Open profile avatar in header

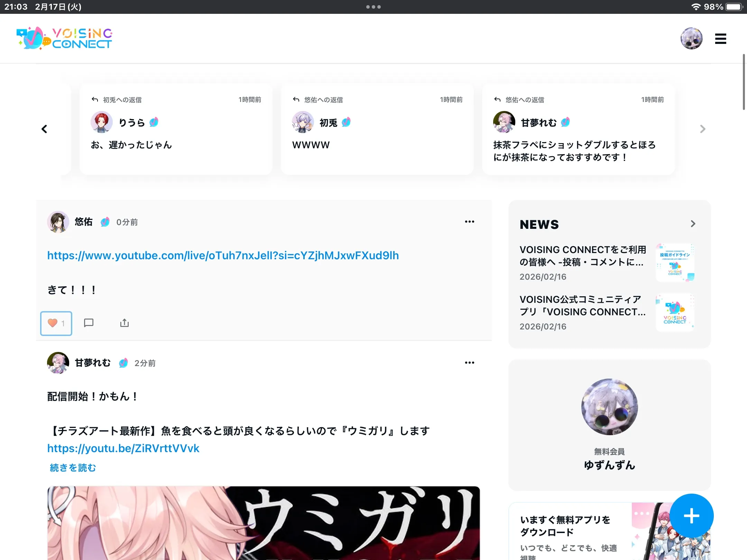691,38
